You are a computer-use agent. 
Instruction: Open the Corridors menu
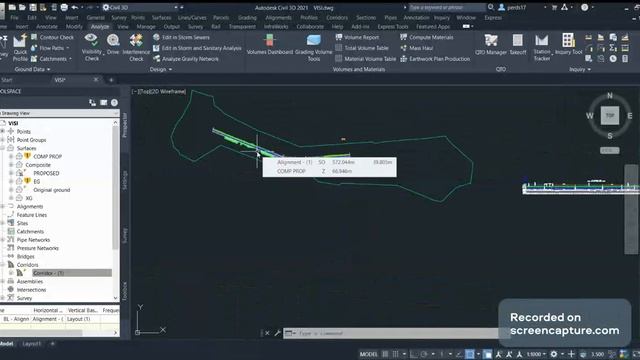tap(337, 18)
